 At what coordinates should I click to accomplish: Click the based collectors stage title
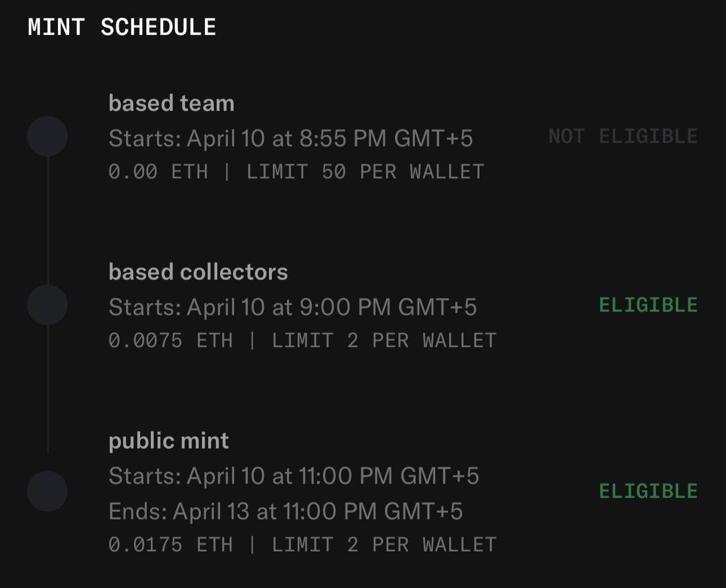click(198, 272)
